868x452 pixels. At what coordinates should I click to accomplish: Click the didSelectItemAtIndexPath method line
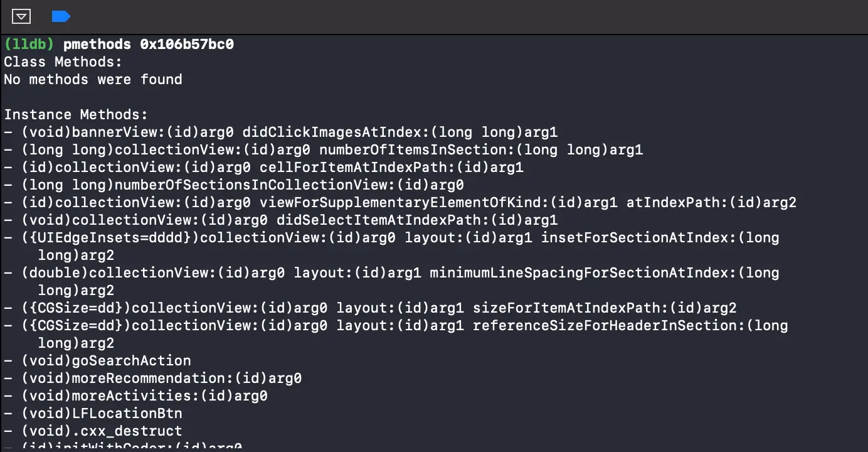pos(280,220)
